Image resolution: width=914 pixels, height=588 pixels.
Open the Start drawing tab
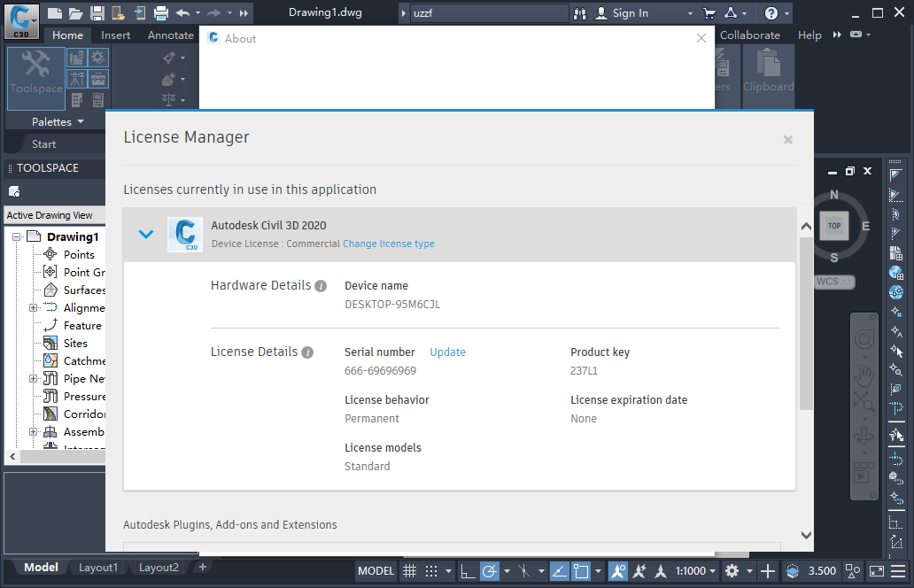point(43,144)
